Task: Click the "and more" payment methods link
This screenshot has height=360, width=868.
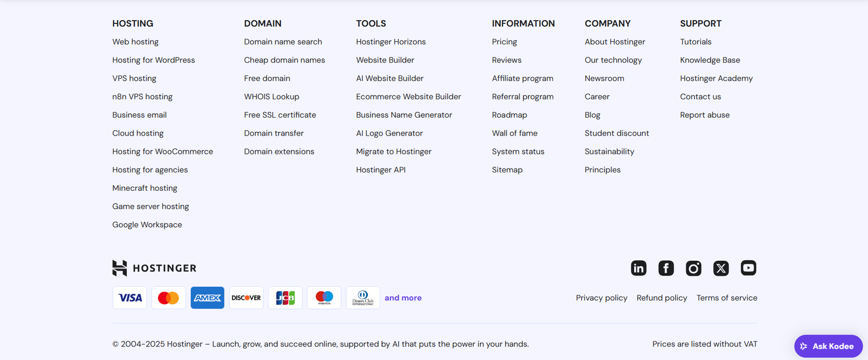Action: (403, 298)
